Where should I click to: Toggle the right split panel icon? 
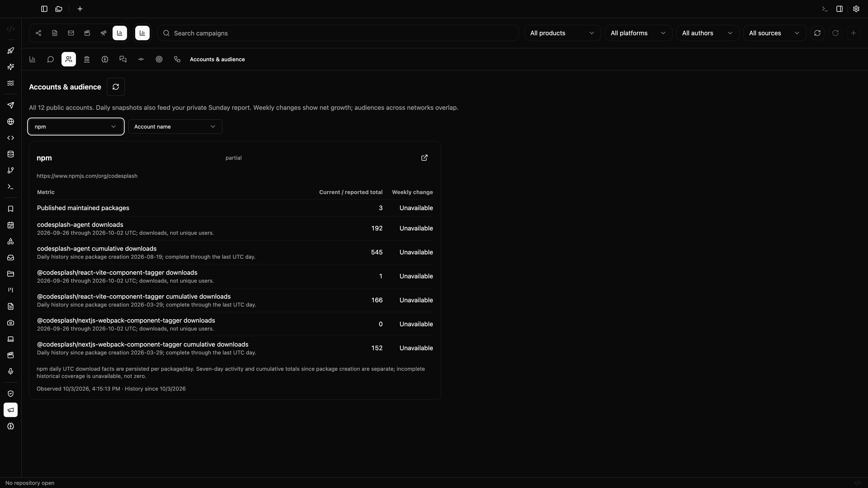pyautogui.click(x=840, y=9)
